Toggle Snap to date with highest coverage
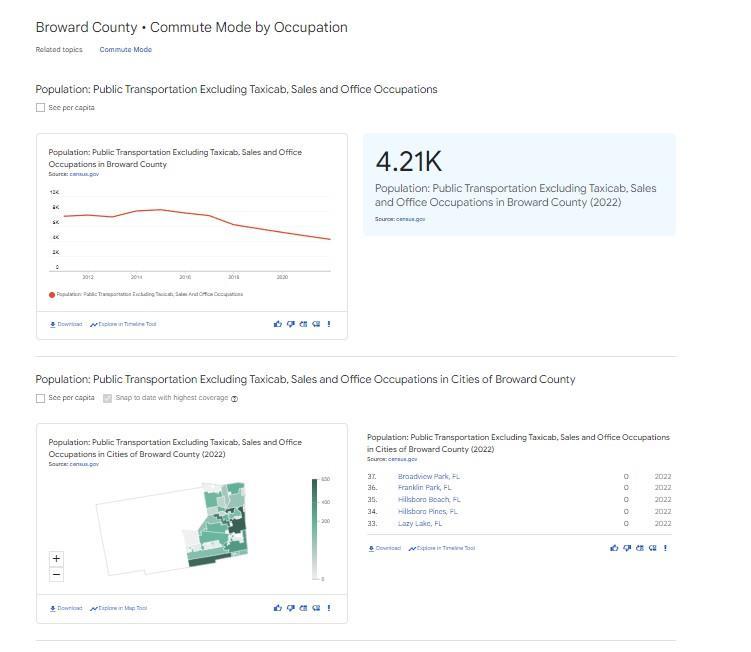This screenshot has height=652, width=751. click(x=107, y=398)
